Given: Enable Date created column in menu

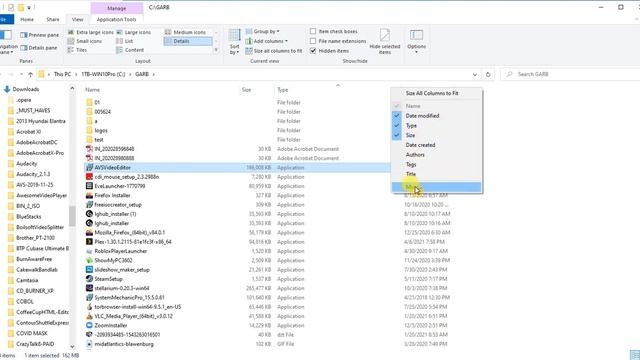Looking at the screenshot, I should click(436, 145).
